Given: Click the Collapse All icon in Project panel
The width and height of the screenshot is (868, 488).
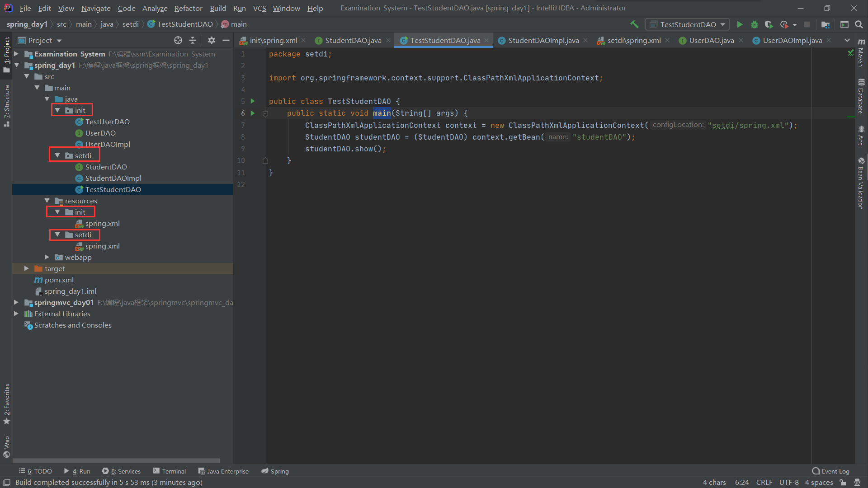Looking at the screenshot, I should click(x=193, y=40).
